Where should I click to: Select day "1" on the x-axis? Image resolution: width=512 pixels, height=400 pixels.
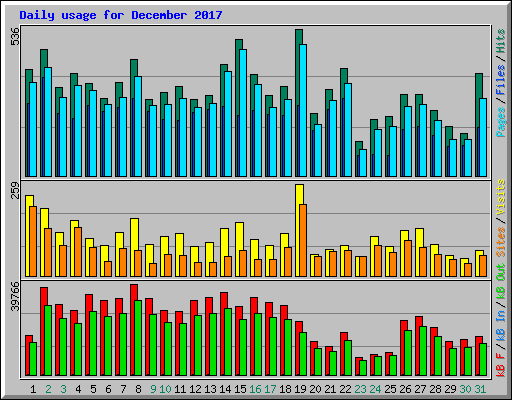(x=33, y=389)
